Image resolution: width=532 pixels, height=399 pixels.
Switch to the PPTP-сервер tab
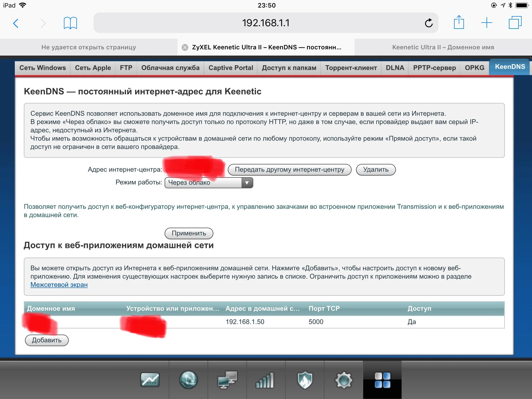(434, 68)
